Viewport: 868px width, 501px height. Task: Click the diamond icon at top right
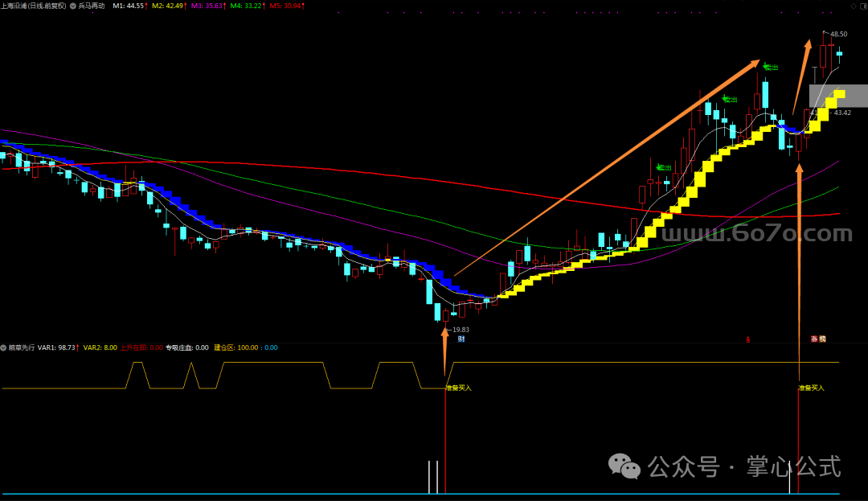[853, 5]
